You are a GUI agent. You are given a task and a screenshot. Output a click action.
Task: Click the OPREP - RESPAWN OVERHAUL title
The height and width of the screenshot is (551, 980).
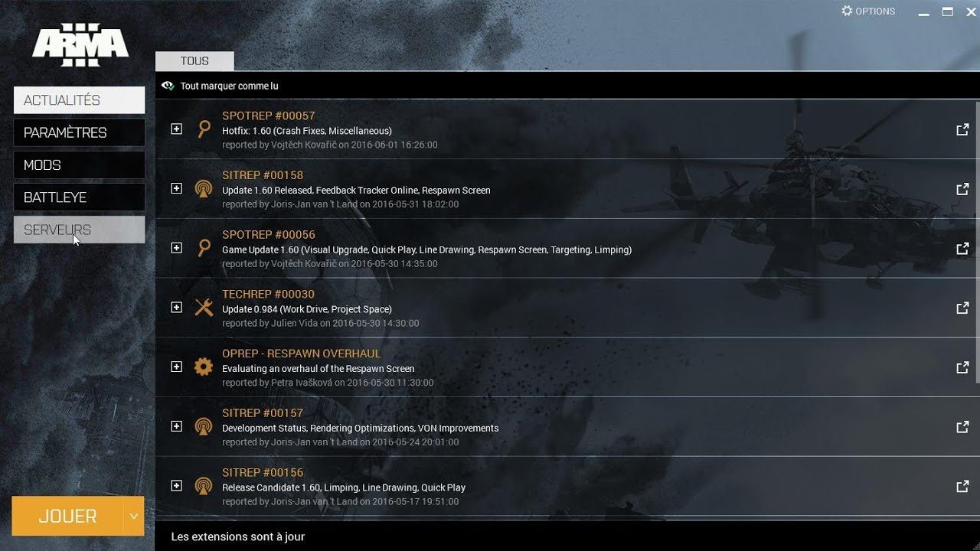point(301,354)
